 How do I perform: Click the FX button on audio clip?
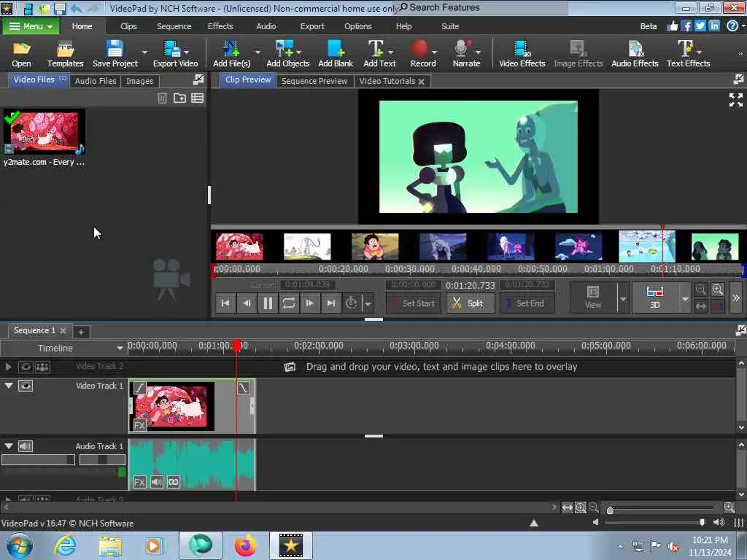pyautogui.click(x=139, y=482)
